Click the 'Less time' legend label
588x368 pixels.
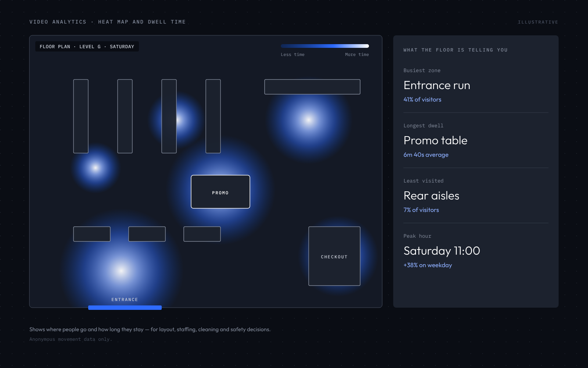[293, 54]
